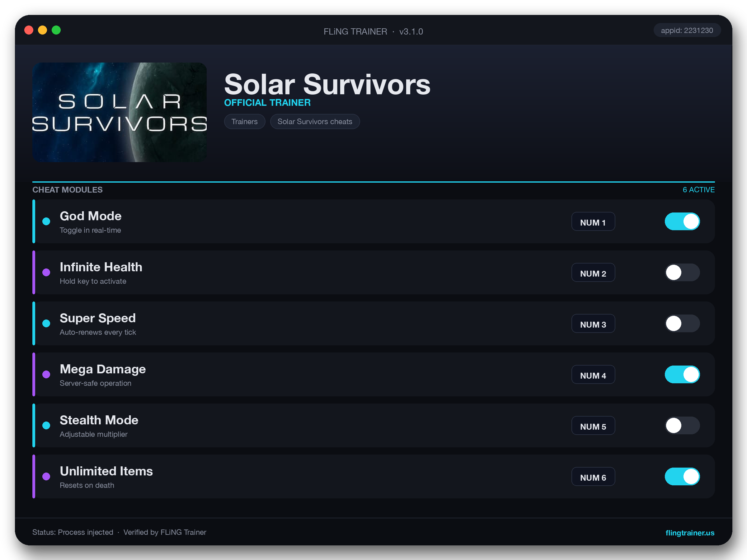The height and width of the screenshot is (560, 747).
Task: Click 'Auto-renews every tick' description
Action: click(x=98, y=332)
